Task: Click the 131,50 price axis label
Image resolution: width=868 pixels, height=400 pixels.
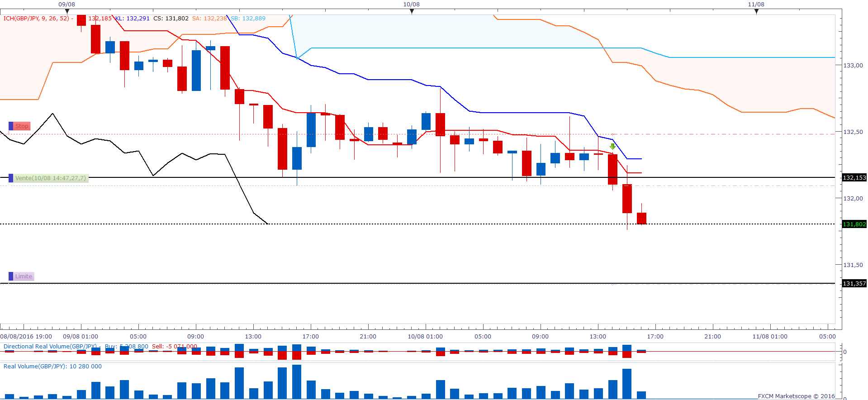Action: (853, 265)
